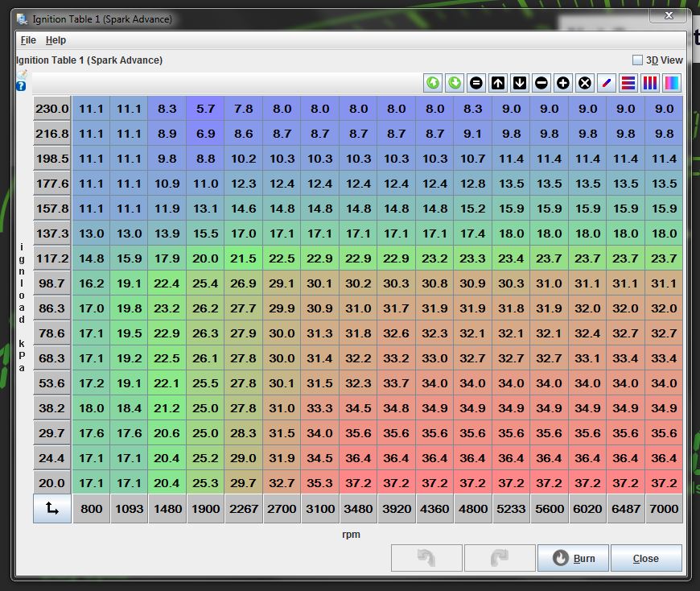Click the horizontal stripes interpolate icon

click(628, 83)
